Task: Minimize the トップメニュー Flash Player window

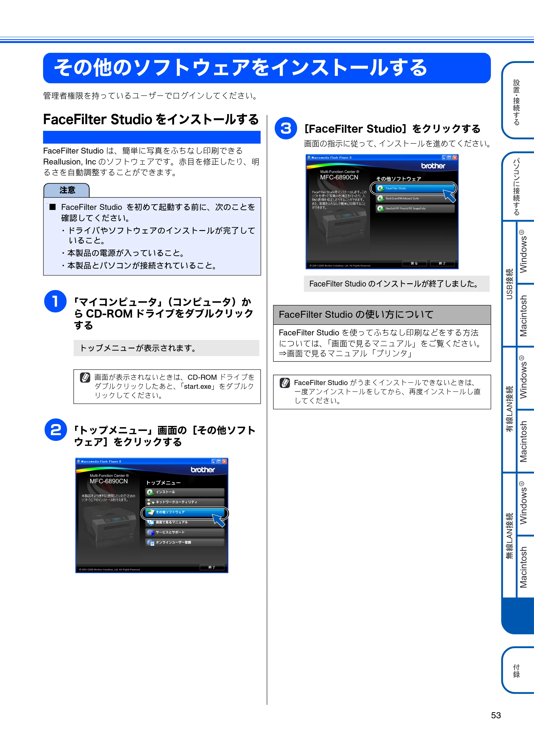Action: point(214,462)
